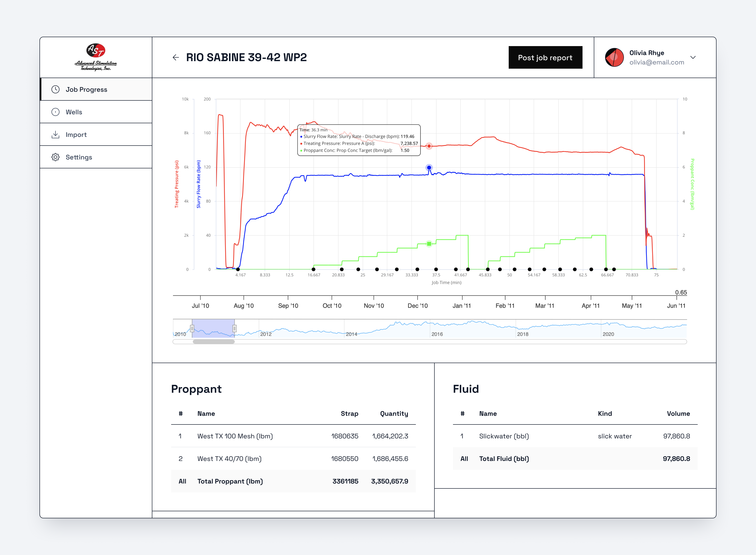The width and height of the screenshot is (756, 555).
Task: Toggle the Slurry Flow Rate legend entry
Action: point(356,136)
